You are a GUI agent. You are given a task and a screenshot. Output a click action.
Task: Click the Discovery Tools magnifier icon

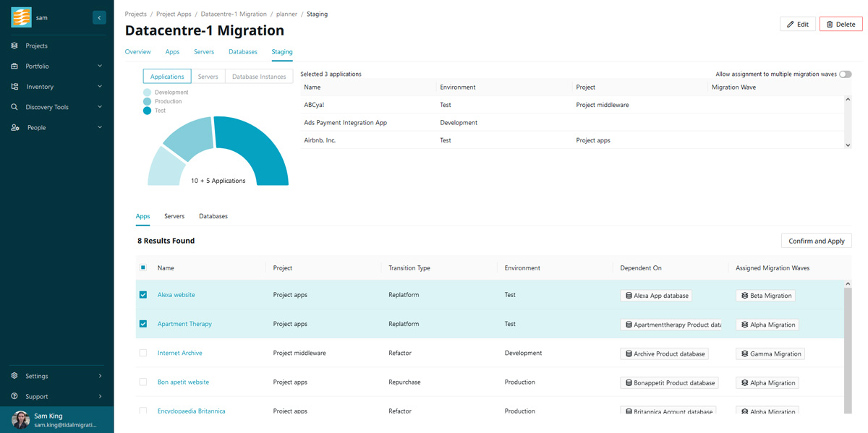[x=14, y=107]
